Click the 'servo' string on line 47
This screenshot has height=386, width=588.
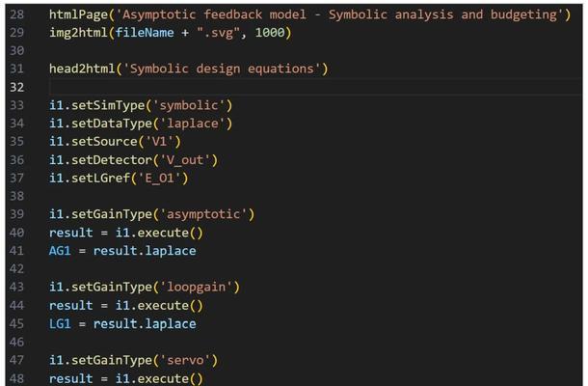[x=185, y=360]
